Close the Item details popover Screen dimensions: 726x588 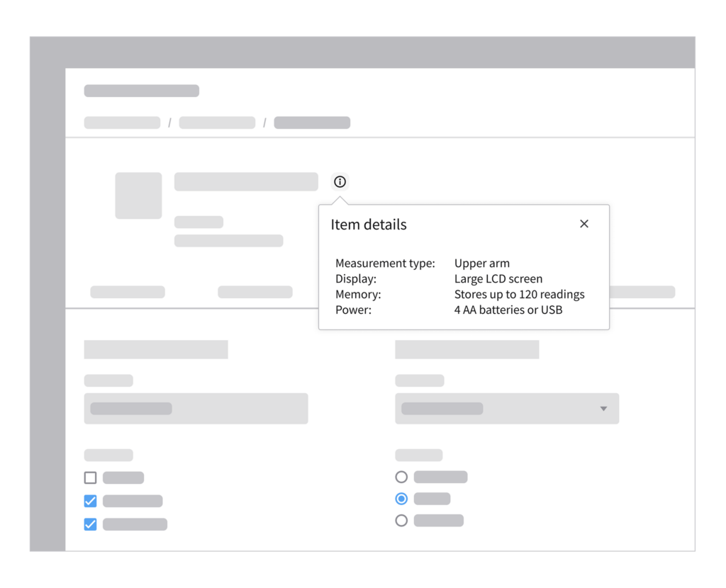(x=584, y=224)
